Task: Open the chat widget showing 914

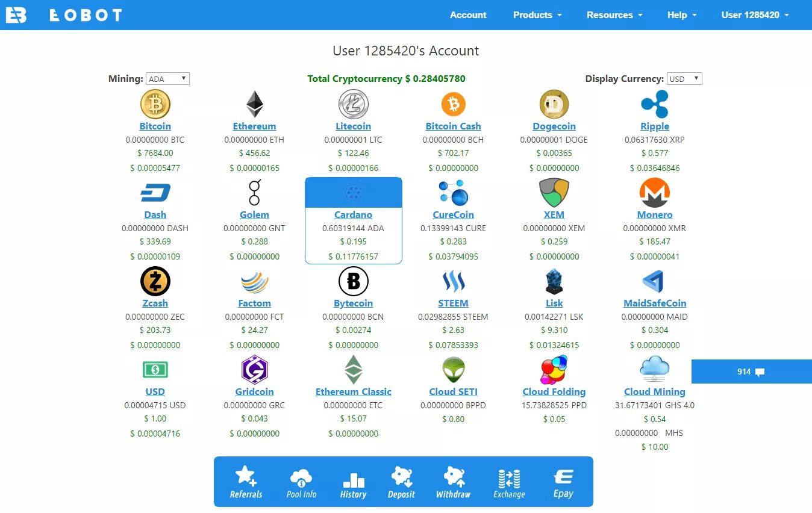Action: point(752,372)
